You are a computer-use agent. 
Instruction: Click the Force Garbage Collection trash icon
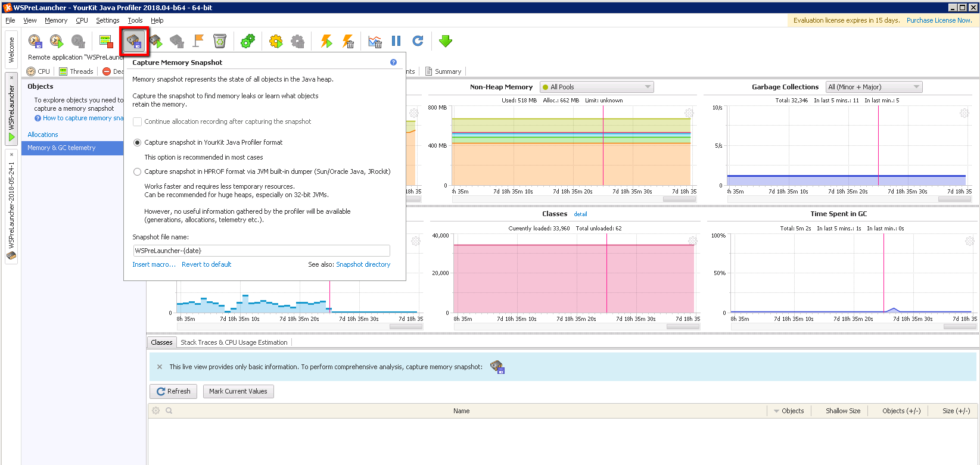click(x=220, y=41)
